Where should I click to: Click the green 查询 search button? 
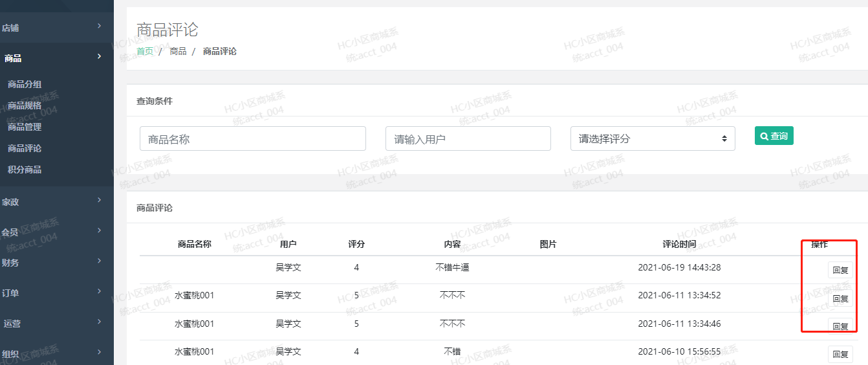[774, 136]
